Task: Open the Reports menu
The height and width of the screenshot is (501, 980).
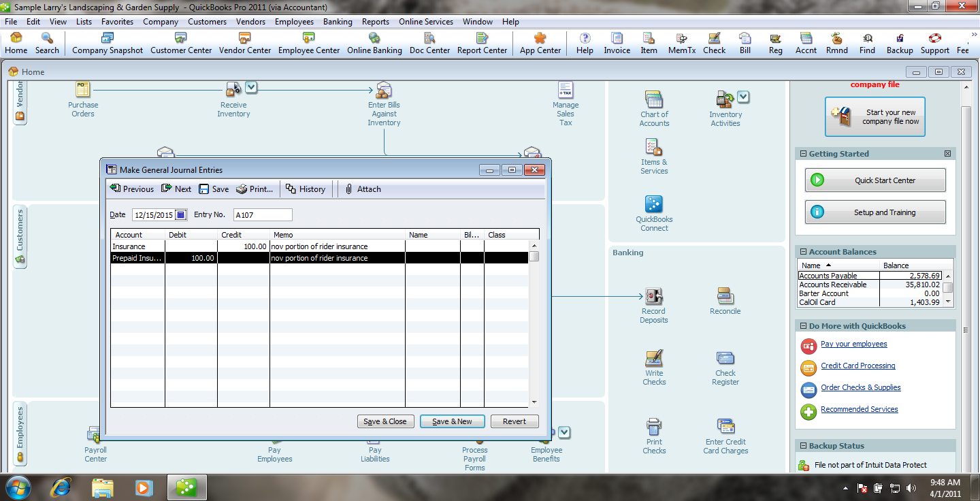Action: (x=376, y=22)
